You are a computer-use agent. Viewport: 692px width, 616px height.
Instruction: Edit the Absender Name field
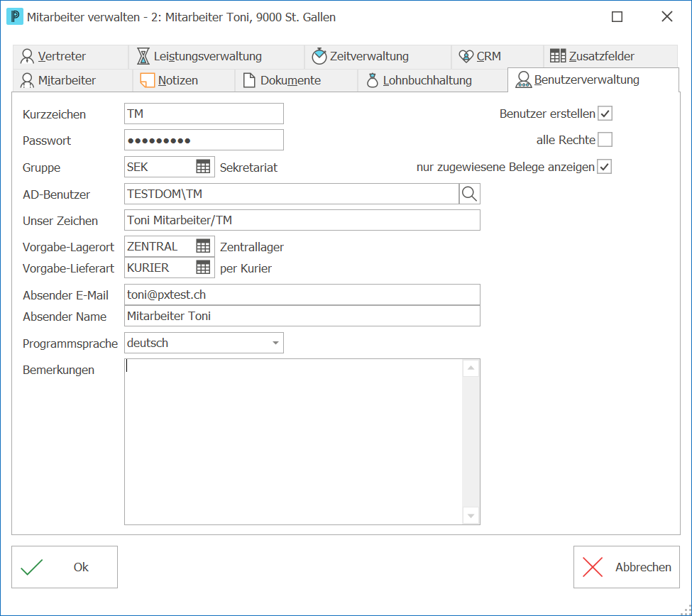click(x=302, y=316)
